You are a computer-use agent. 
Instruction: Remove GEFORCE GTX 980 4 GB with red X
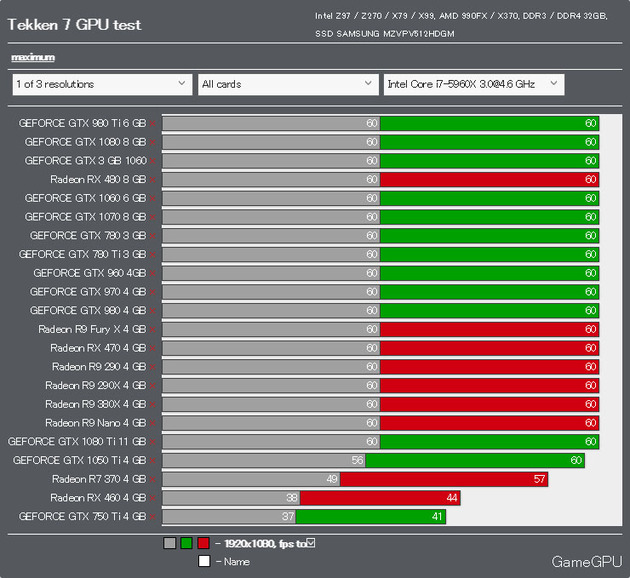[153, 310]
